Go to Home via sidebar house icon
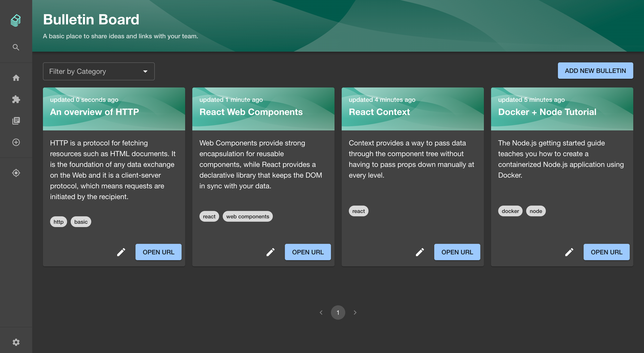 pos(16,78)
